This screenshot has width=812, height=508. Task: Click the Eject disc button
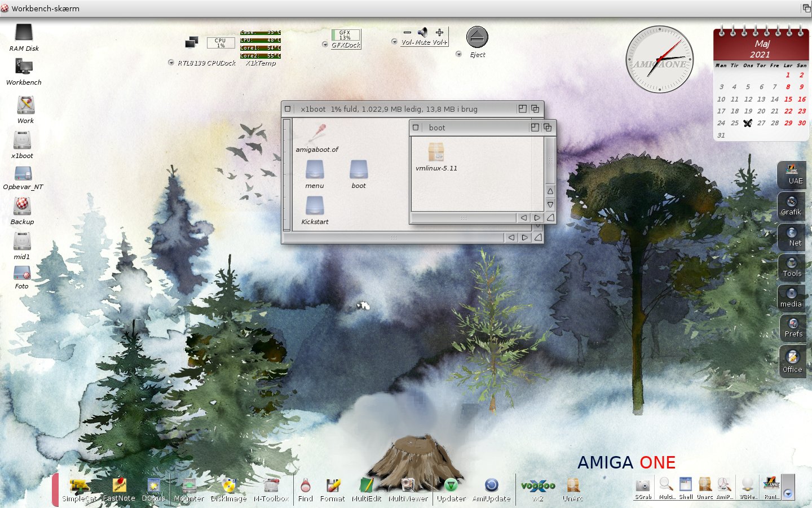pos(477,37)
